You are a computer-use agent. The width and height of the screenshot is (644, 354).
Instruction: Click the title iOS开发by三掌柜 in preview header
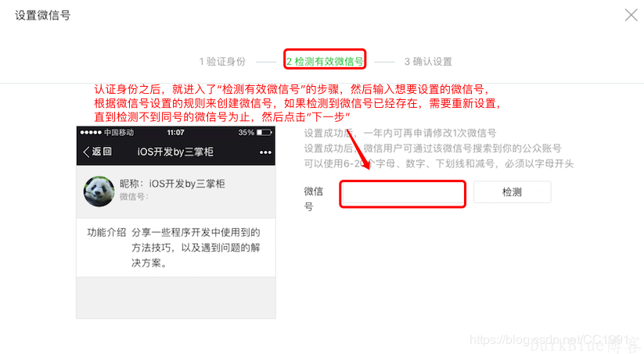[175, 152]
